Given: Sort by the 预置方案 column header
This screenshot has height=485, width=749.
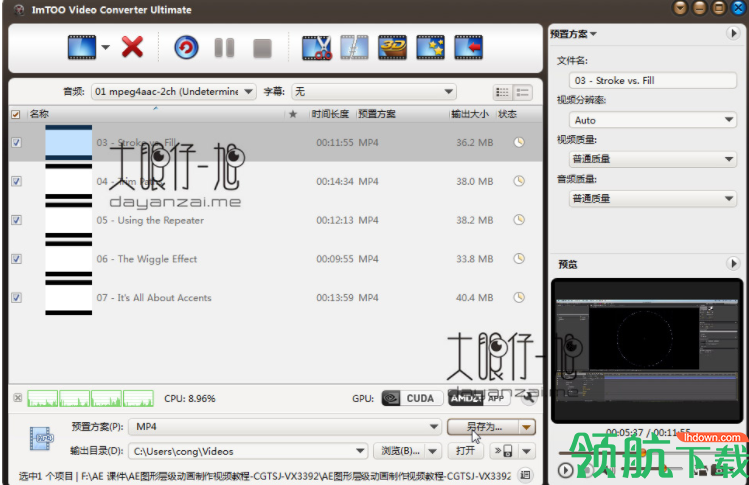Looking at the screenshot, I should coord(377,114).
